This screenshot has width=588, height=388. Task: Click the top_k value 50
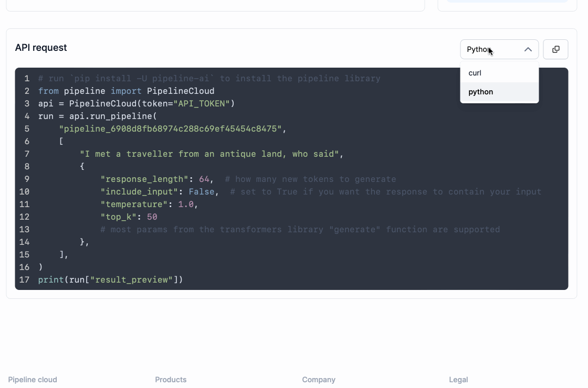(152, 217)
